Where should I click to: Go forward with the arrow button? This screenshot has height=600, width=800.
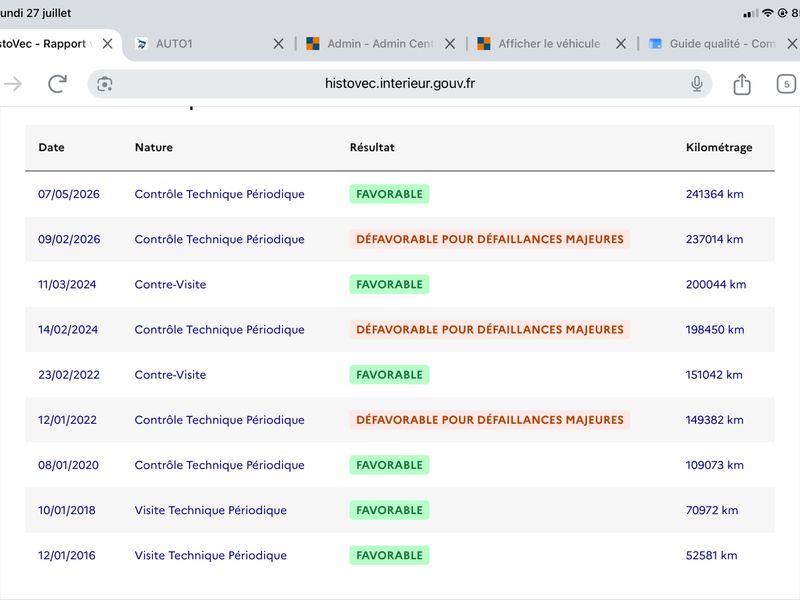click(x=13, y=84)
